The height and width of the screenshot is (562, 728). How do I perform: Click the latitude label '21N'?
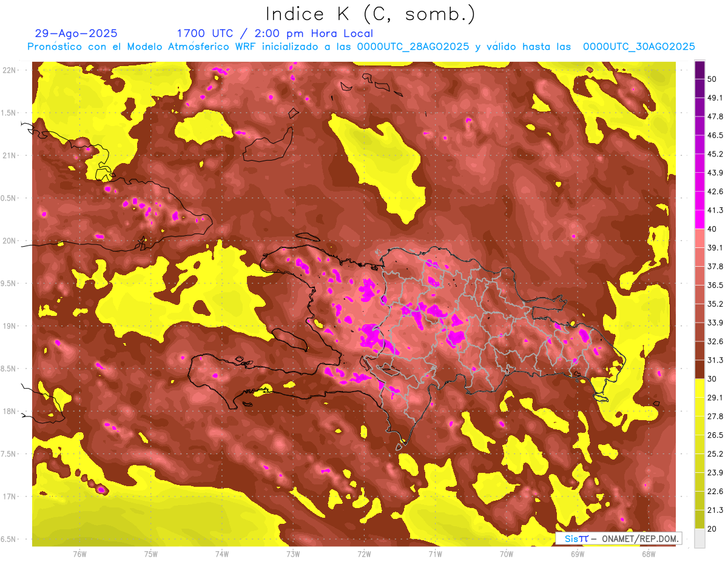(x=9, y=156)
